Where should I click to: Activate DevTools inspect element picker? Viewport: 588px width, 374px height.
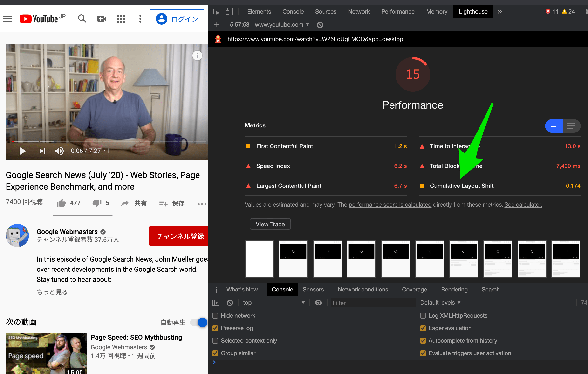tap(216, 12)
